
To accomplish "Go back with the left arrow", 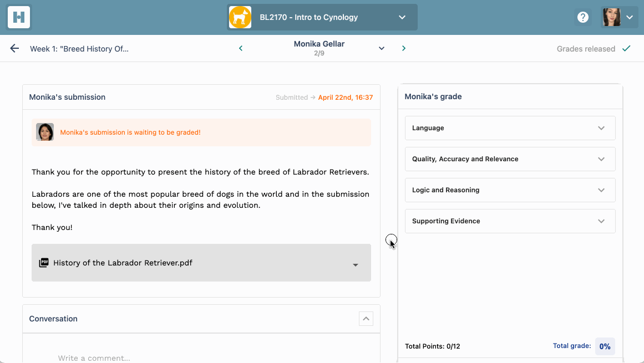I will (14, 48).
